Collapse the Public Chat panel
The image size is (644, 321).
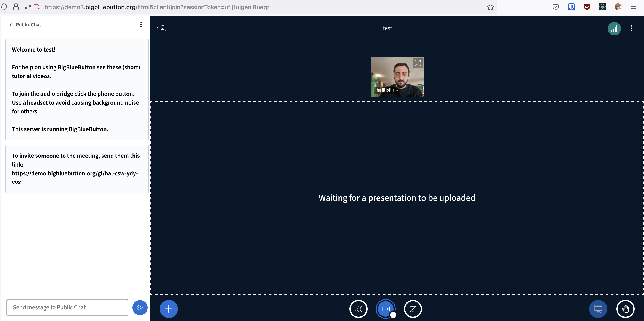(11, 25)
